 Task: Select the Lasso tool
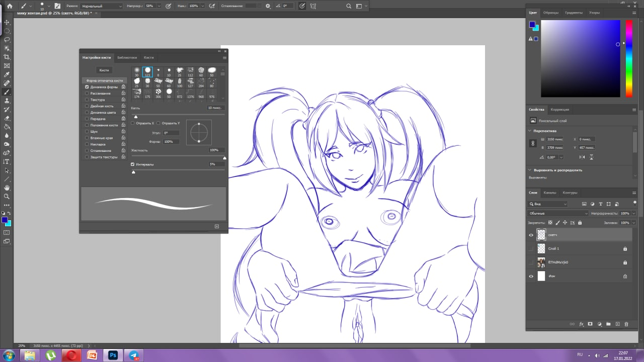tap(7, 39)
